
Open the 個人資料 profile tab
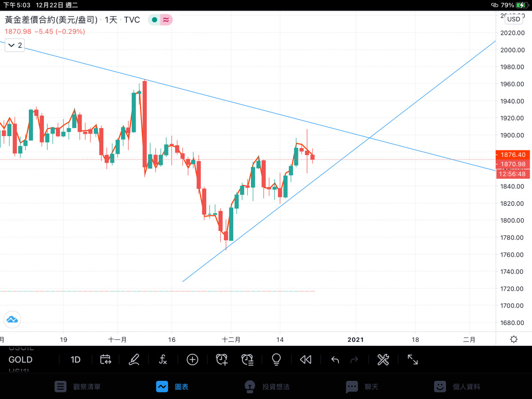[x=457, y=387]
